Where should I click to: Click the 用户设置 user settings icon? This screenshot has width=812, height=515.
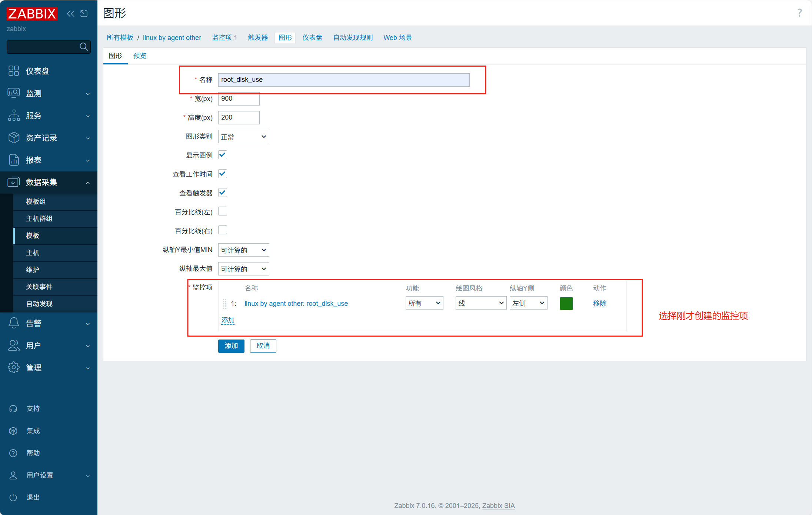[13, 475]
